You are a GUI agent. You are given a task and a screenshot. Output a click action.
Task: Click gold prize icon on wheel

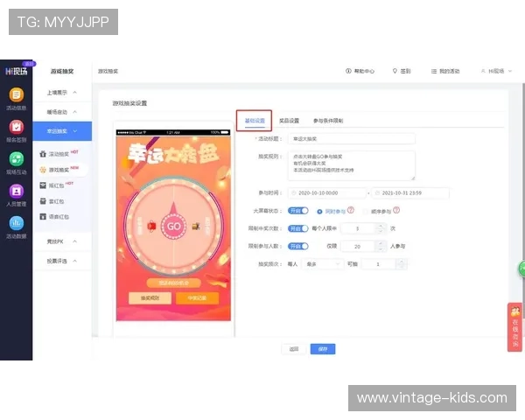click(x=196, y=227)
